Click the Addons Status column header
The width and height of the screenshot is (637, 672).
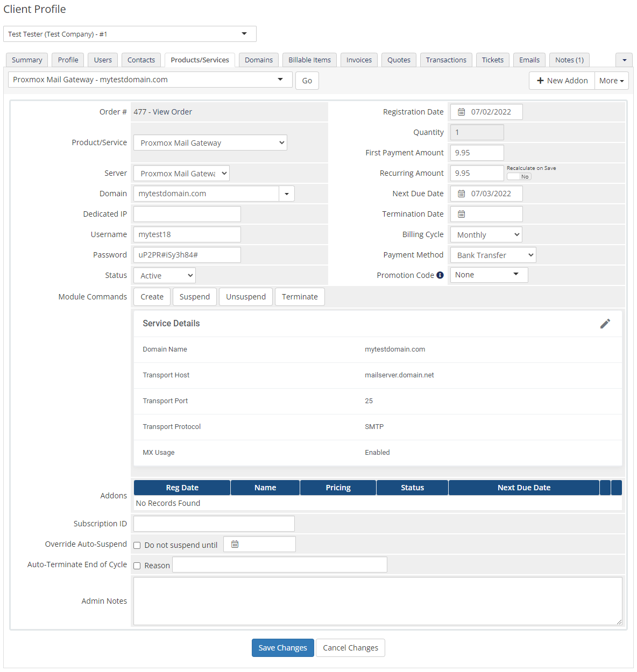click(x=413, y=488)
